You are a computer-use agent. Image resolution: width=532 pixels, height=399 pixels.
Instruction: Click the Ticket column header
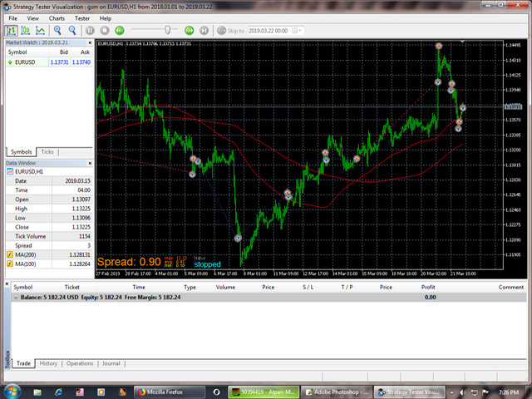(72, 287)
